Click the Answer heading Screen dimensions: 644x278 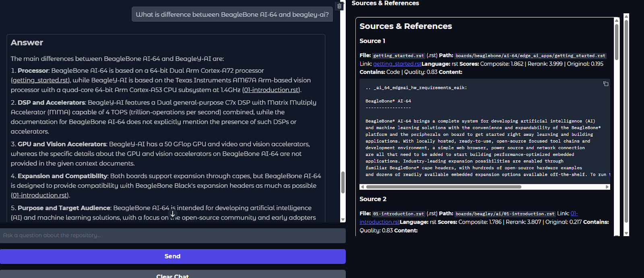click(x=27, y=43)
